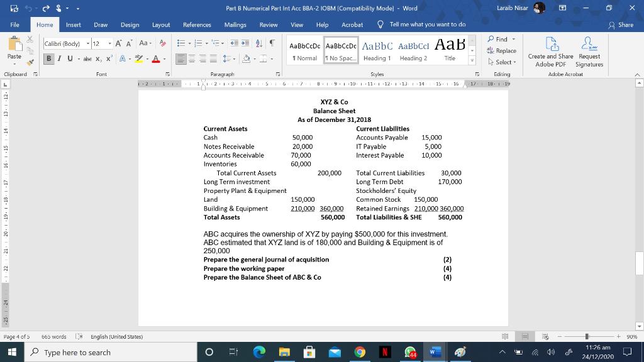Apply subscript to selected text
The height and width of the screenshot is (362, 644).
click(98, 59)
